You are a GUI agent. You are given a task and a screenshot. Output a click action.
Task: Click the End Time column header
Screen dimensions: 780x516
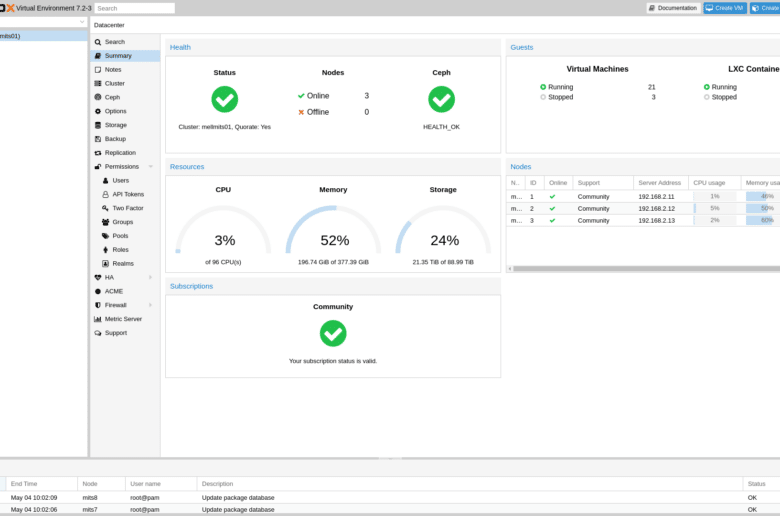pos(42,484)
